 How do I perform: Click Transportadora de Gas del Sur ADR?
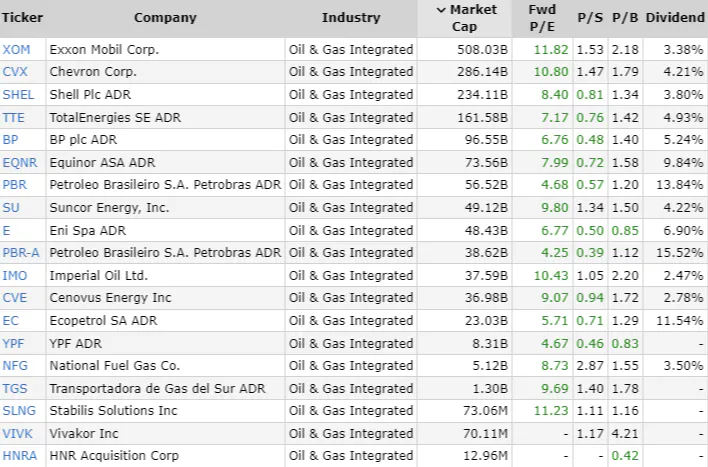point(158,388)
